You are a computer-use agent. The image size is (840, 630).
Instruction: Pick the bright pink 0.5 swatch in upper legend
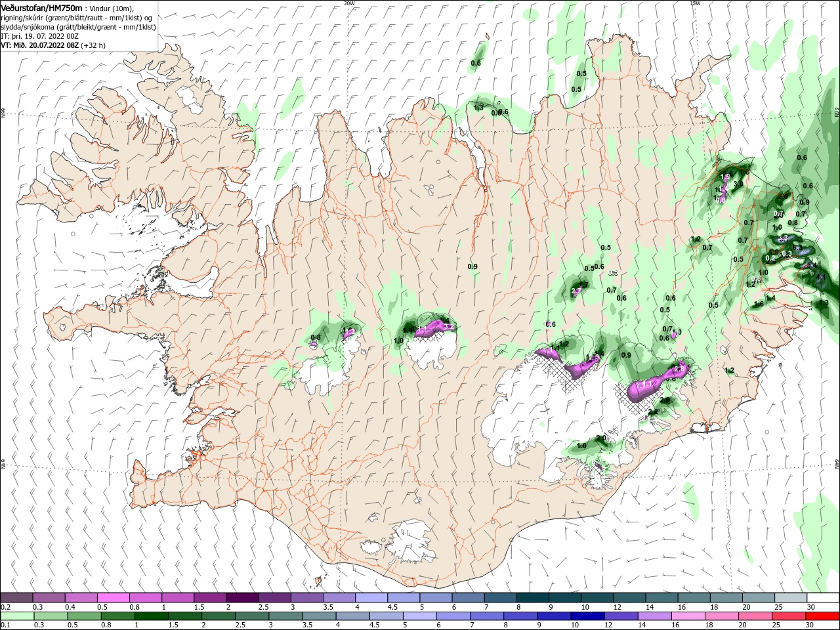coord(114,598)
